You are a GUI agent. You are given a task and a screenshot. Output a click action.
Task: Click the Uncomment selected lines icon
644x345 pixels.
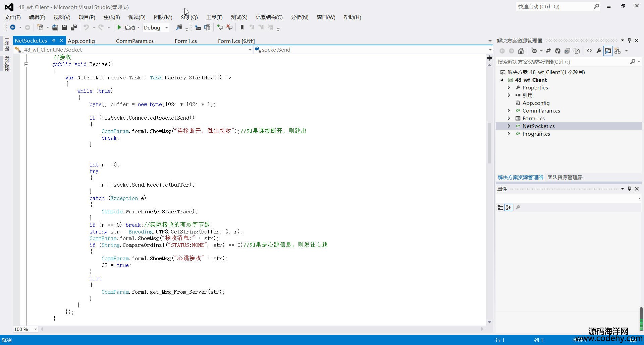[x=229, y=27]
